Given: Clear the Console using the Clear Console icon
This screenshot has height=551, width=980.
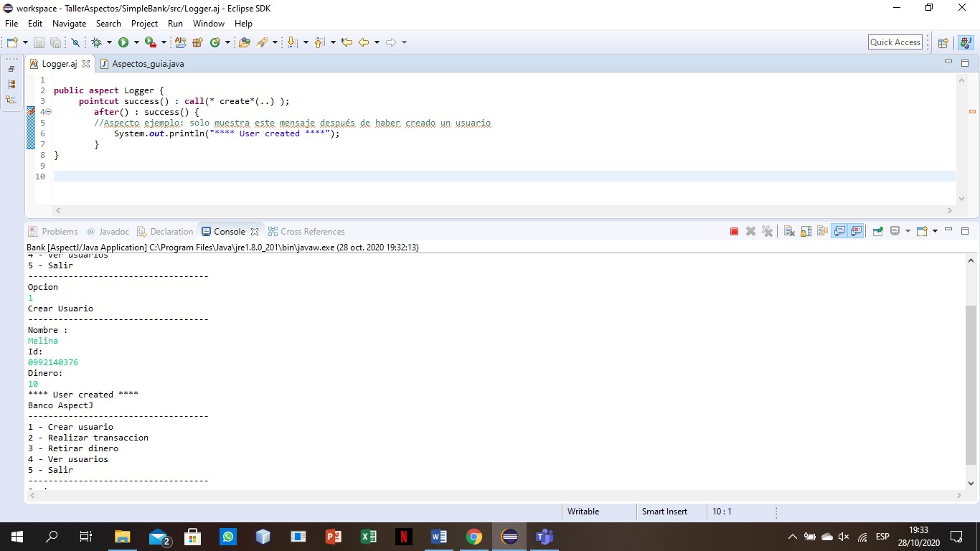Looking at the screenshot, I should (x=788, y=231).
